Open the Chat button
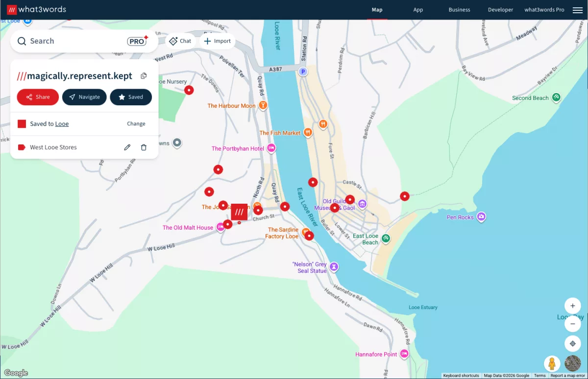This screenshot has width=588, height=379. point(180,41)
